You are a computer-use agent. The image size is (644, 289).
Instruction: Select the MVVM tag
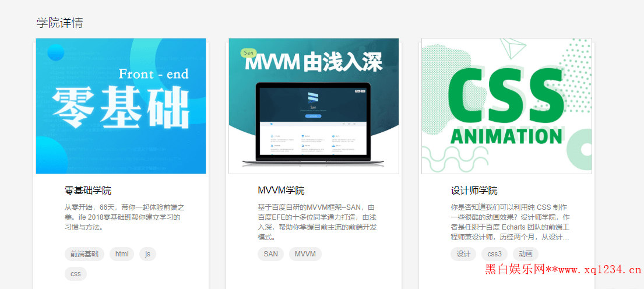pyautogui.click(x=305, y=254)
